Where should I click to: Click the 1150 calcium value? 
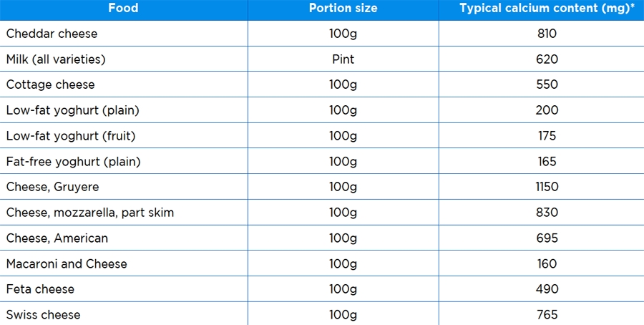547,187
